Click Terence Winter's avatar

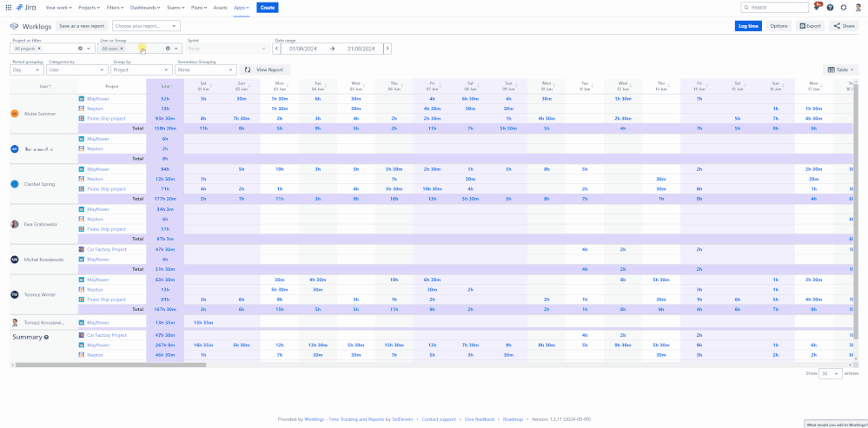pos(15,294)
